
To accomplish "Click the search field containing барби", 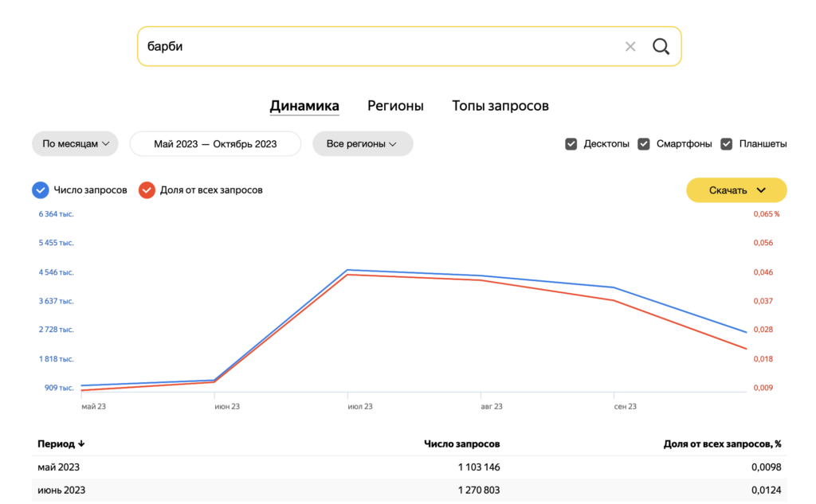I will click(375, 46).
